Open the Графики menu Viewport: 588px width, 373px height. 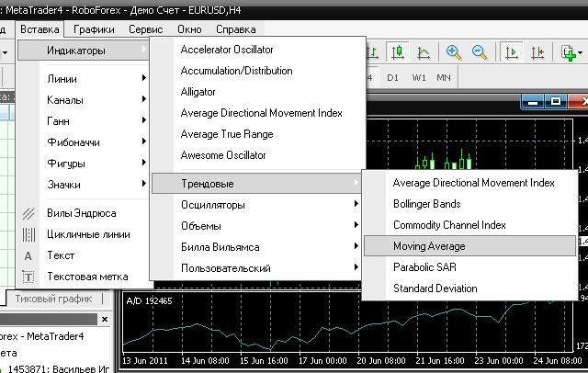tap(94, 28)
